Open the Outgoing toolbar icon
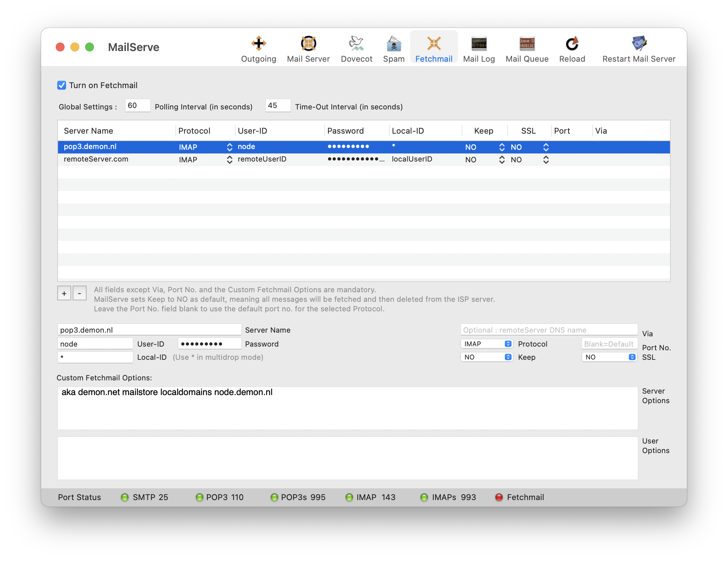Image resolution: width=728 pixels, height=561 pixels. coord(259,44)
